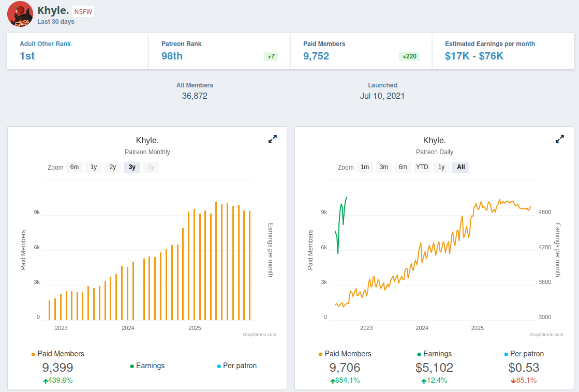The width and height of the screenshot is (579, 392).
Task: Toggle the blue Per patron legend in Monthly chart
Action: (x=237, y=366)
